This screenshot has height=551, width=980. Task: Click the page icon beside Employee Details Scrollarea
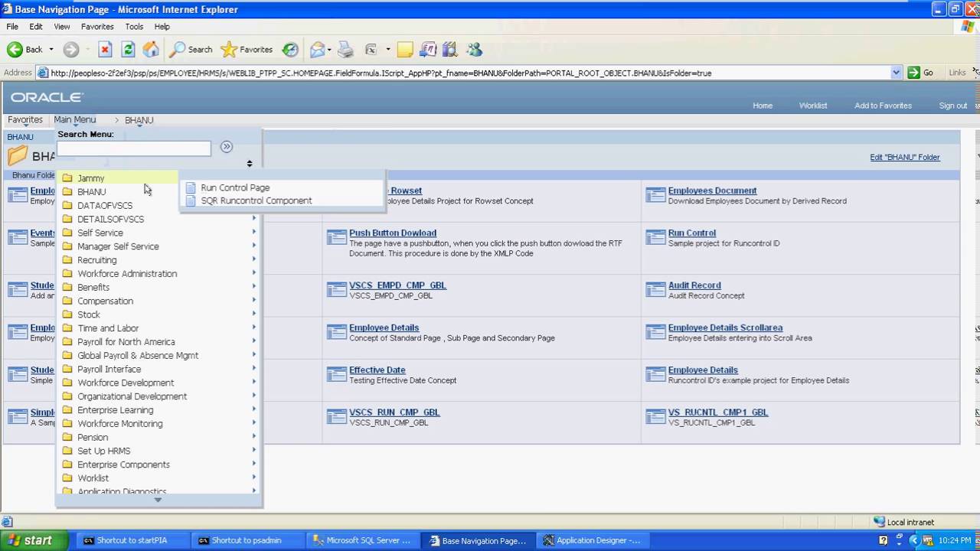[655, 333]
